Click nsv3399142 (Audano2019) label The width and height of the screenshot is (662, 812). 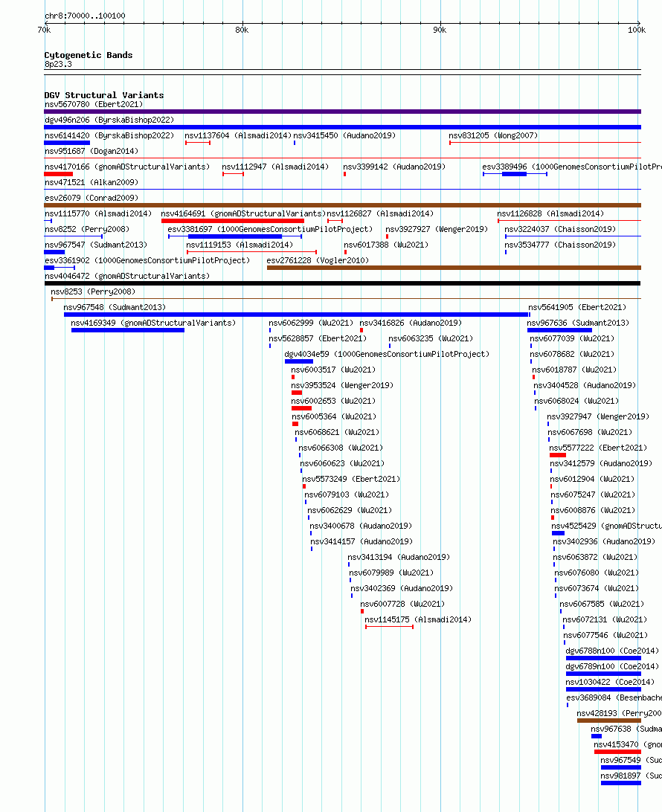pyautogui.click(x=394, y=167)
